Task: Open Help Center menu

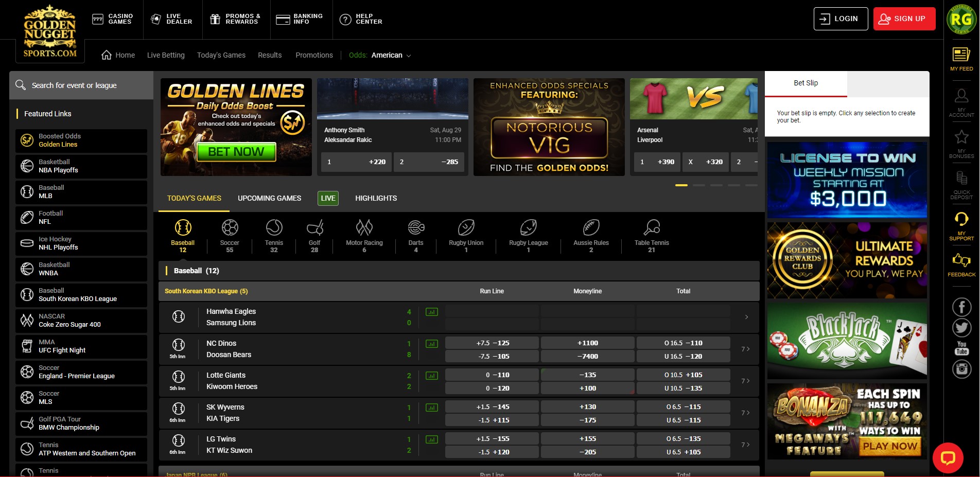Action: click(361, 19)
